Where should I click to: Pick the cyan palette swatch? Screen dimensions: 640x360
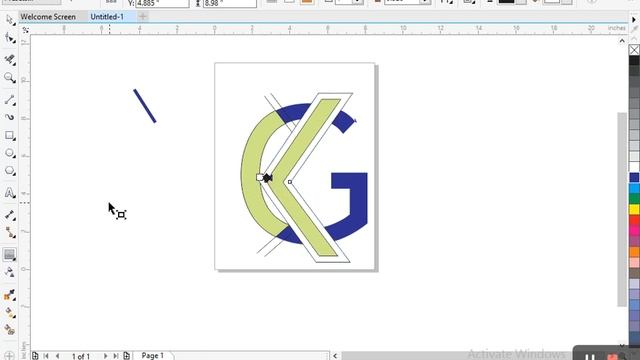pos(634,188)
